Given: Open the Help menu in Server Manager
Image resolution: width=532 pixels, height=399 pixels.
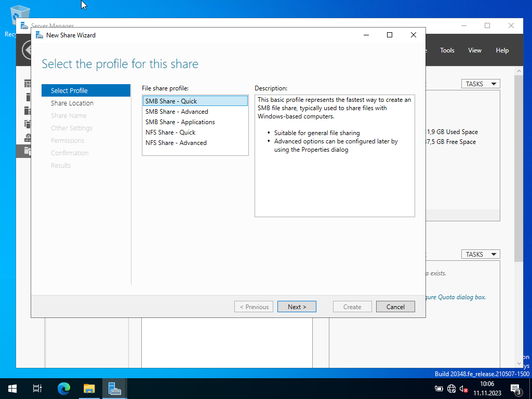Looking at the screenshot, I should click(502, 50).
